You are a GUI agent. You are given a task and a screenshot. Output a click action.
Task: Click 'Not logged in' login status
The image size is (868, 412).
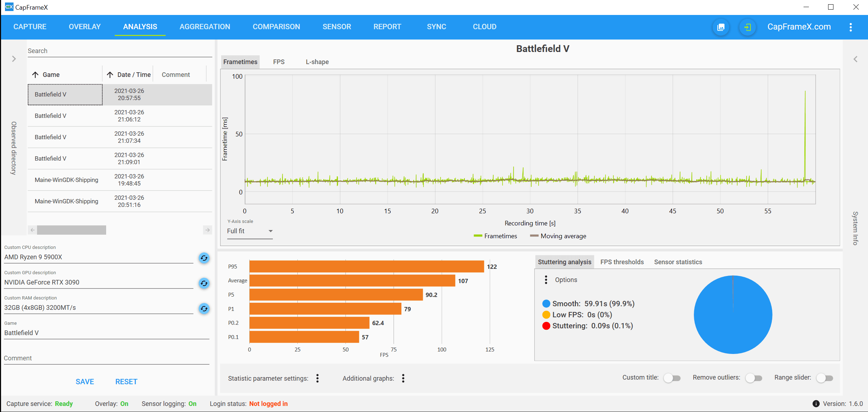pyautogui.click(x=268, y=404)
